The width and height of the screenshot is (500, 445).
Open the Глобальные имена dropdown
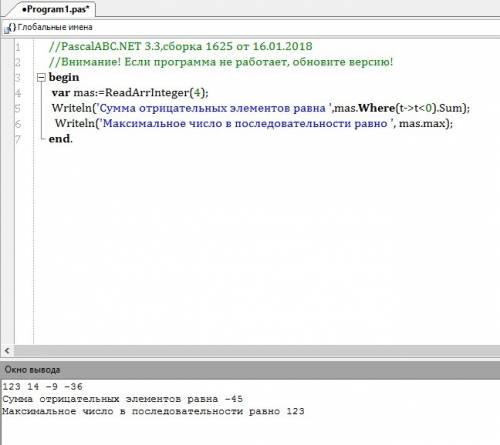pyautogui.click(x=55, y=27)
